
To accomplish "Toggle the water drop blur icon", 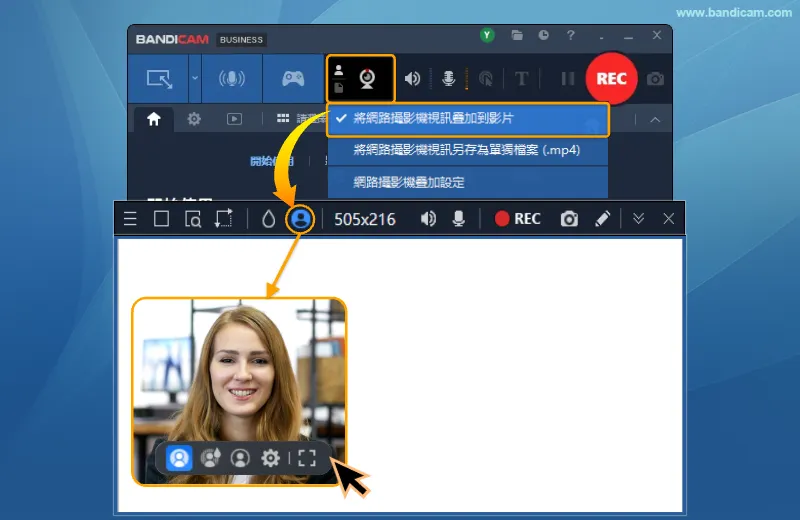I will pyautogui.click(x=268, y=219).
